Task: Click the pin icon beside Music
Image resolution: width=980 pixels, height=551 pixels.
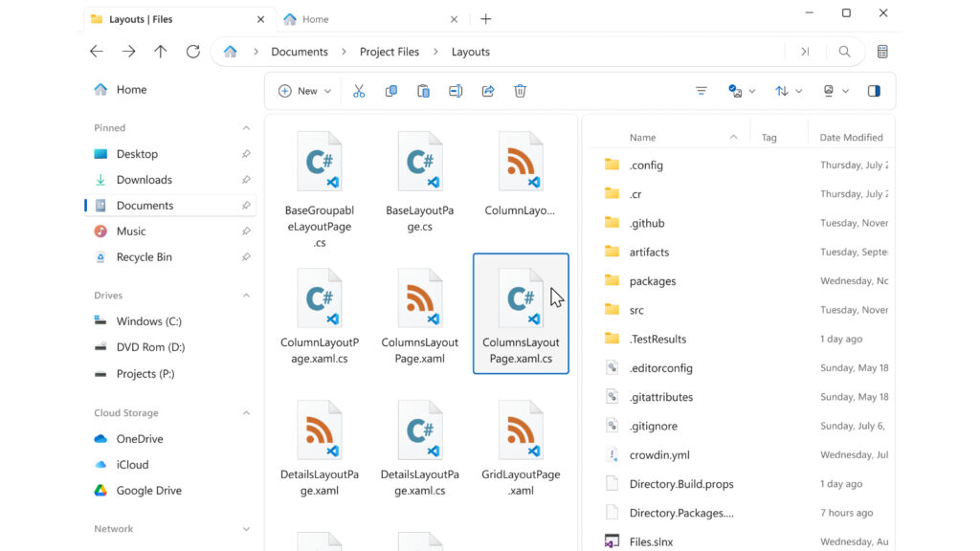Action: point(246,231)
